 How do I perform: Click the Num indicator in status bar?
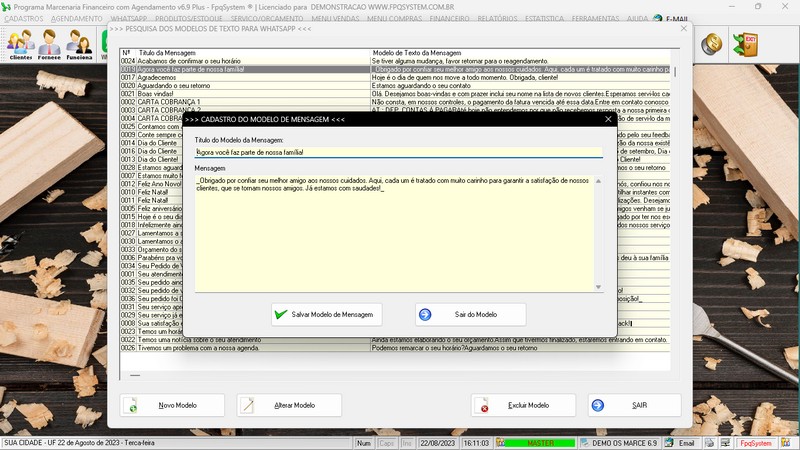point(363,443)
